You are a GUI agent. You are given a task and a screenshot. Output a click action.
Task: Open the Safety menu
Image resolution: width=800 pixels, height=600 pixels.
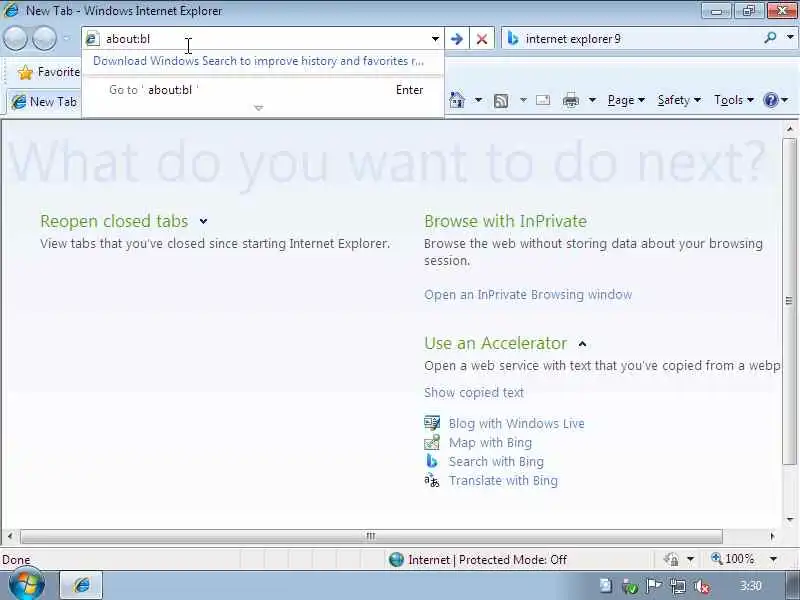[679, 100]
